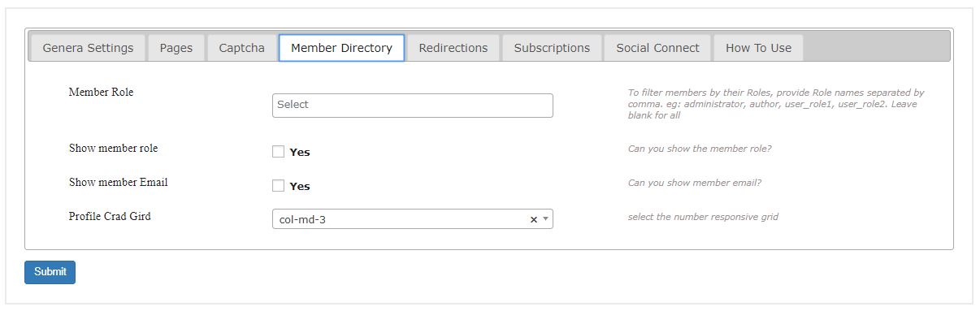
Task: Tick the Show member Email checkbox
Action: point(278,185)
